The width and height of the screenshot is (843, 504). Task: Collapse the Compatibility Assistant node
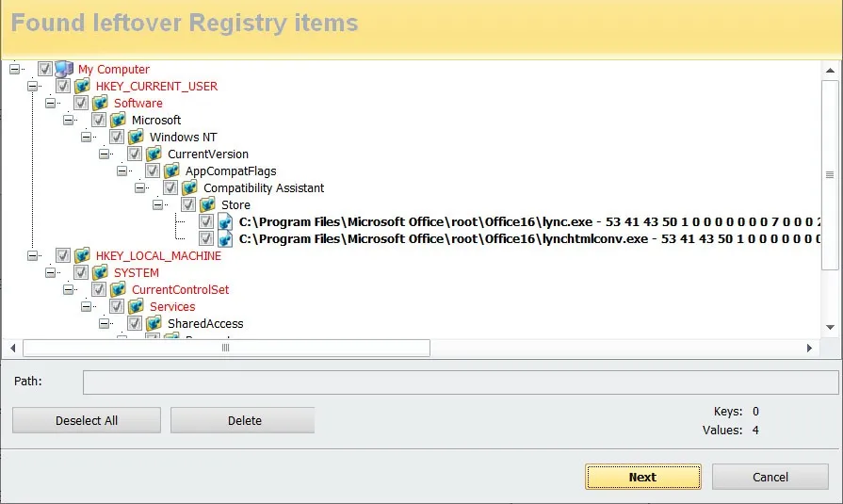click(139, 187)
